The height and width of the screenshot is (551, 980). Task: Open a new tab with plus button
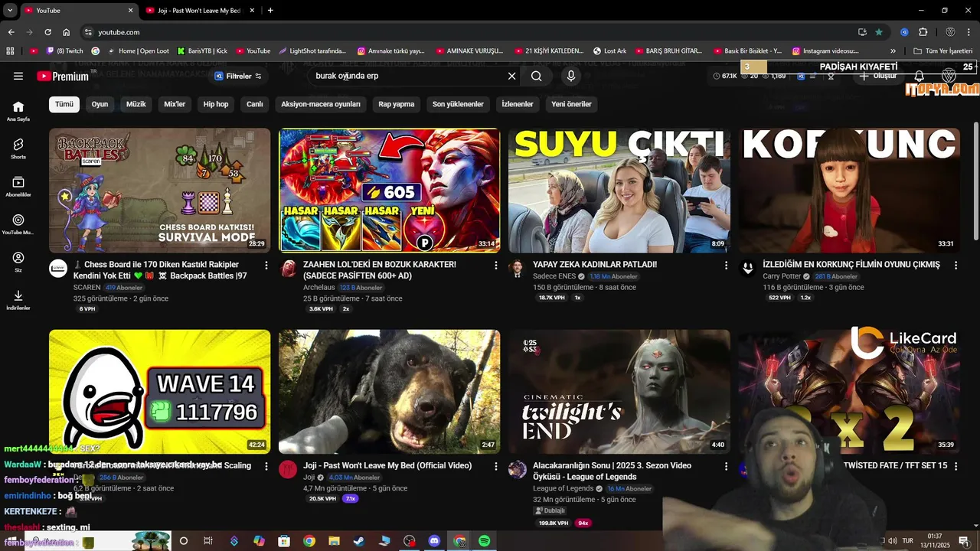[270, 10]
